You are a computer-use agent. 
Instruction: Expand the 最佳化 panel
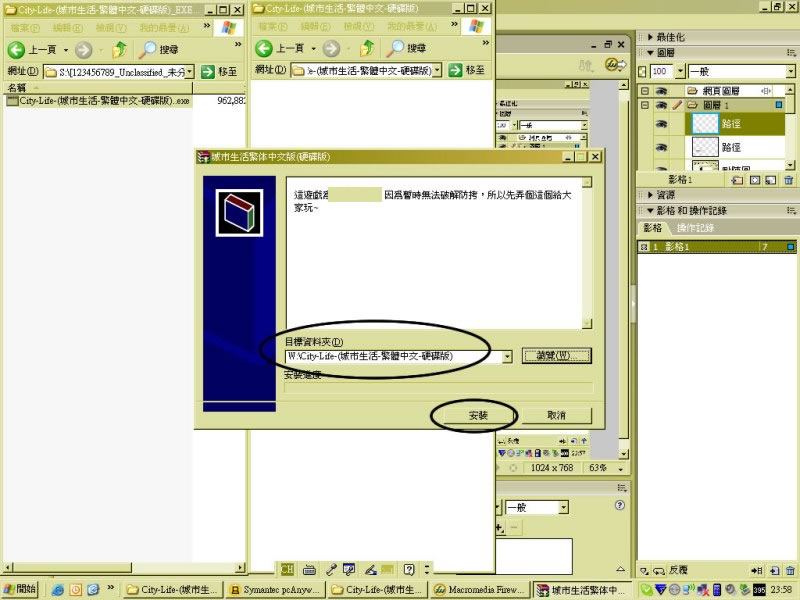pyautogui.click(x=650, y=37)
